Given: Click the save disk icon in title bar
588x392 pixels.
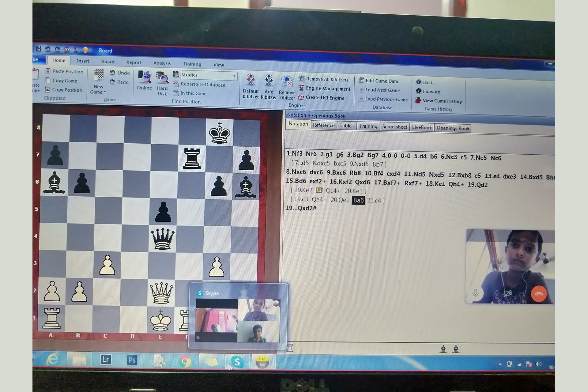Looking at the screenshot, I should pyautogui.click(x=38, y=49).
